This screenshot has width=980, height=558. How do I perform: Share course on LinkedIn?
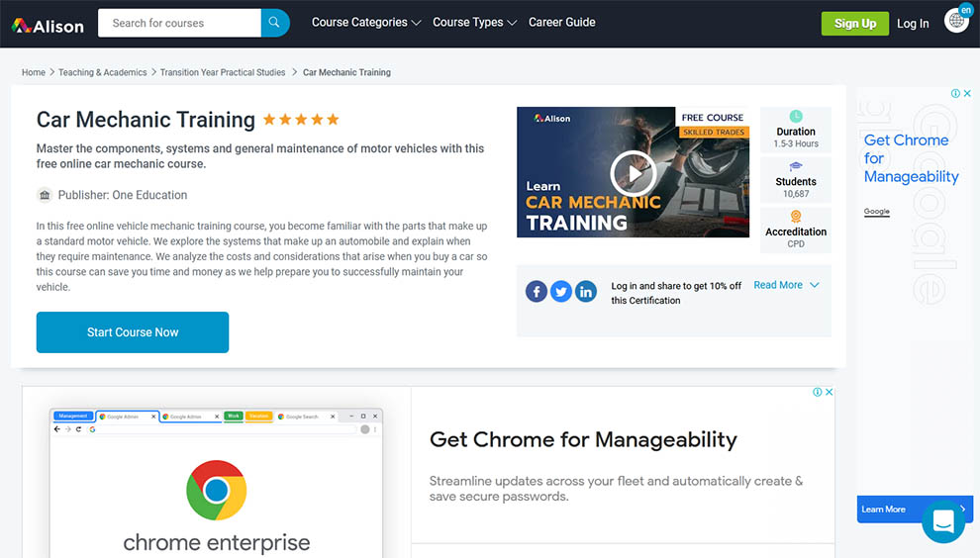[586, 291]
